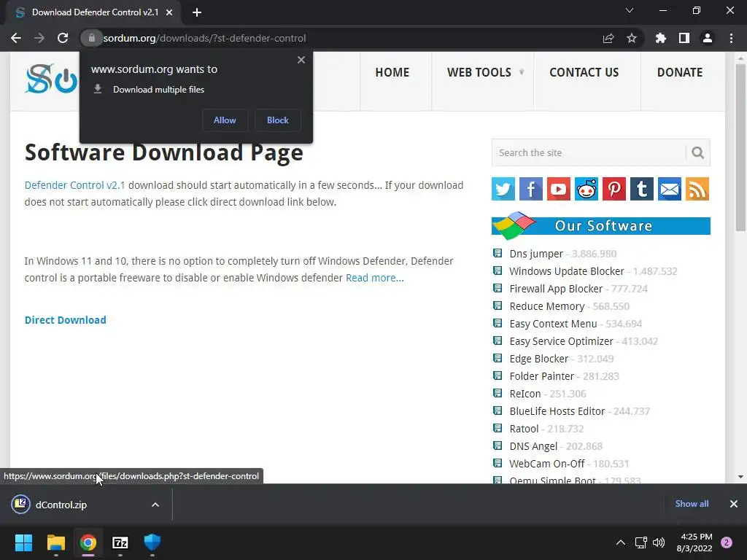747x560 pixels.
Task: Open the RSS feed icon
Action: point(697,189)
